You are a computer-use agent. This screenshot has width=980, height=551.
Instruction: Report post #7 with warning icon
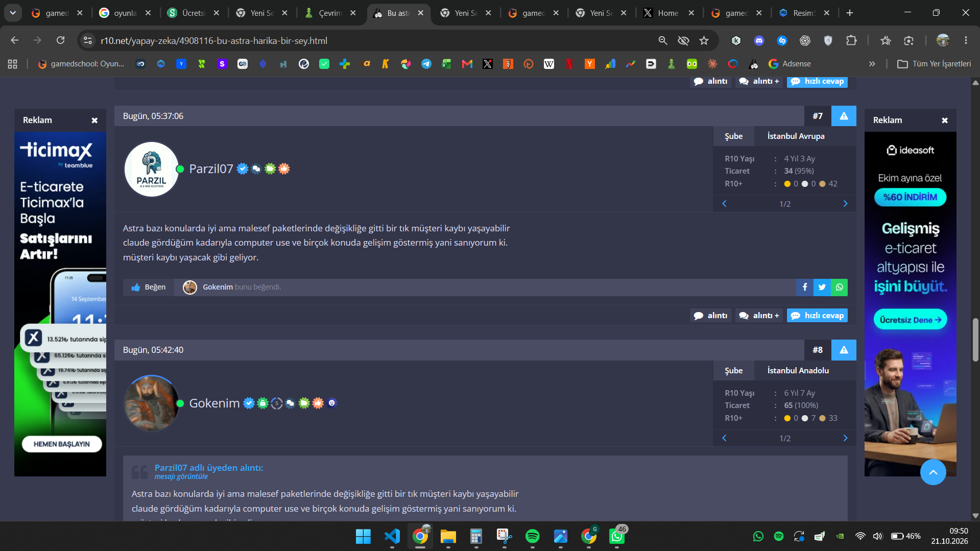click(x=844, y=116)
